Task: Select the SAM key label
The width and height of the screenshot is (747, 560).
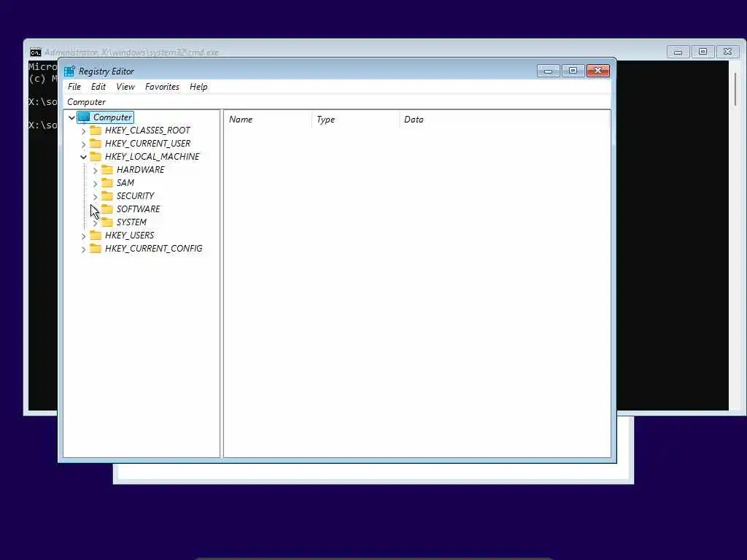Action: click(125, 182)
